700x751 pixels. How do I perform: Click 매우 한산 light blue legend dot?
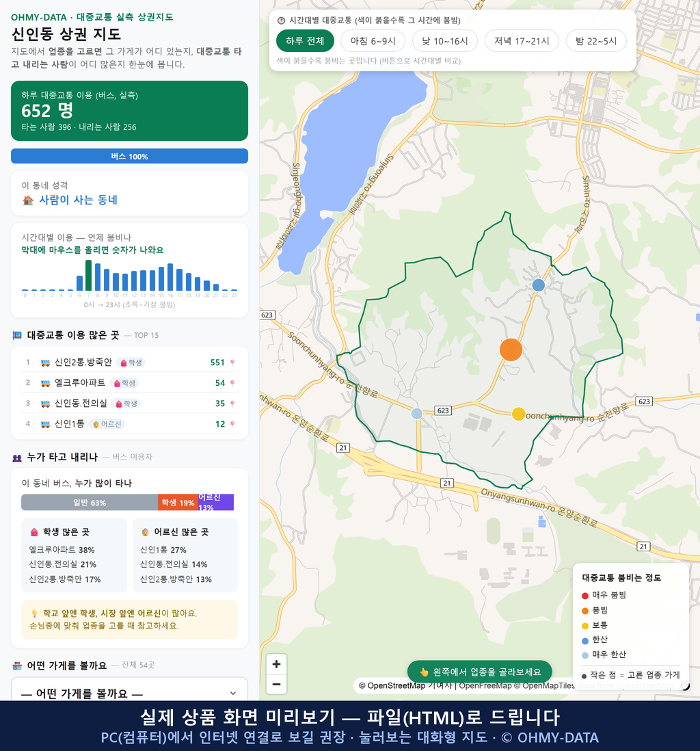coord(585,655)
